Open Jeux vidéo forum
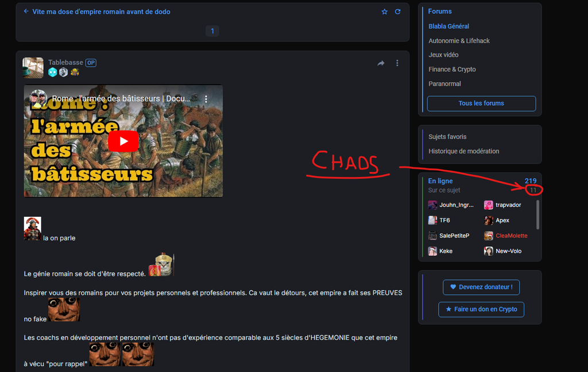Image resolution: width=588 pixels, height=372 pixels. click(443, 55)
